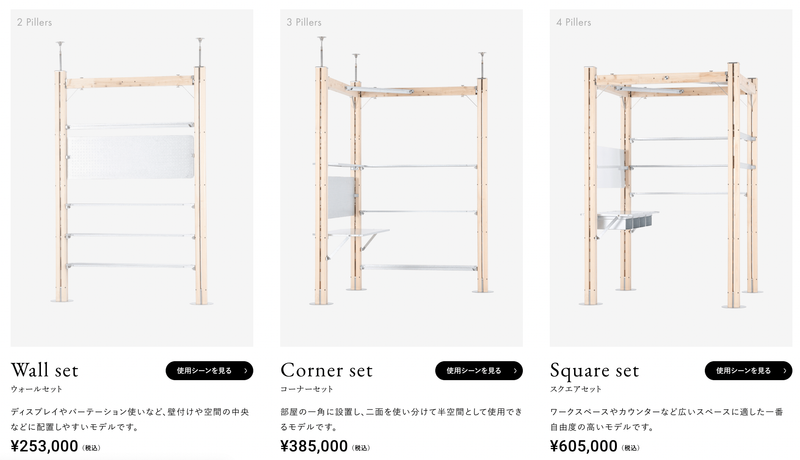The width and height of the screenshot is (800, 460).
Task: Click the 2 Pillers label
Action: pyautogui.click(x=34, y=22)
